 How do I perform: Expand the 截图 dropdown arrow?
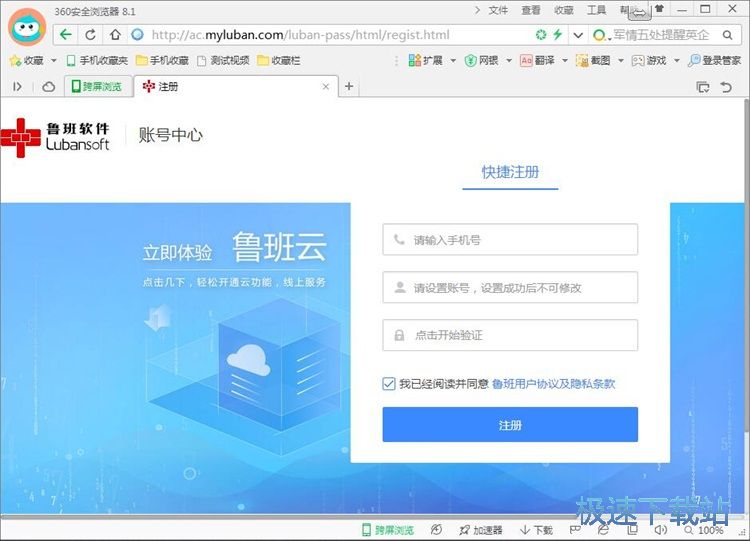pyautogui.click(x=620, y=61)
